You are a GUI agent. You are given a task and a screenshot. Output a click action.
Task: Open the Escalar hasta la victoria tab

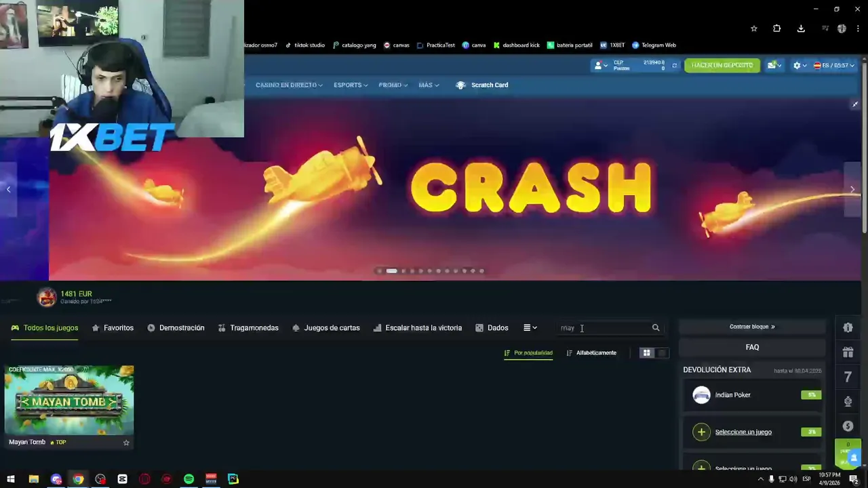tap(418, 328)
